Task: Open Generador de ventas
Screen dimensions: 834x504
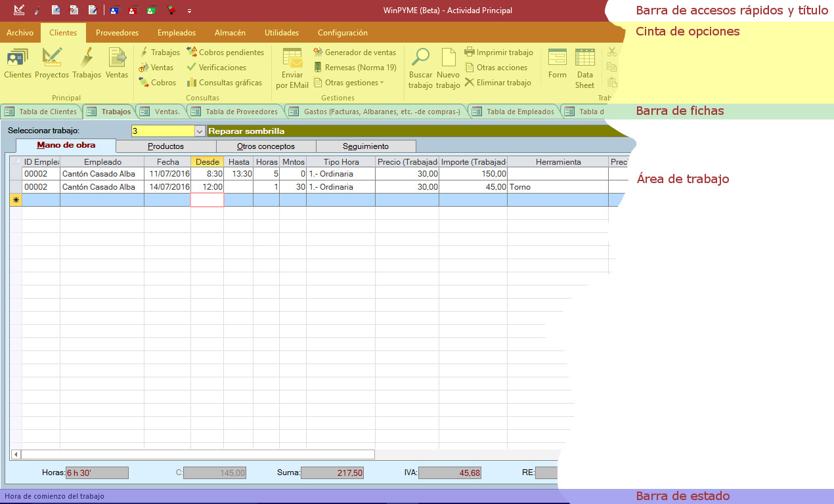Action: pyautogui.click(x=355, y=52)
